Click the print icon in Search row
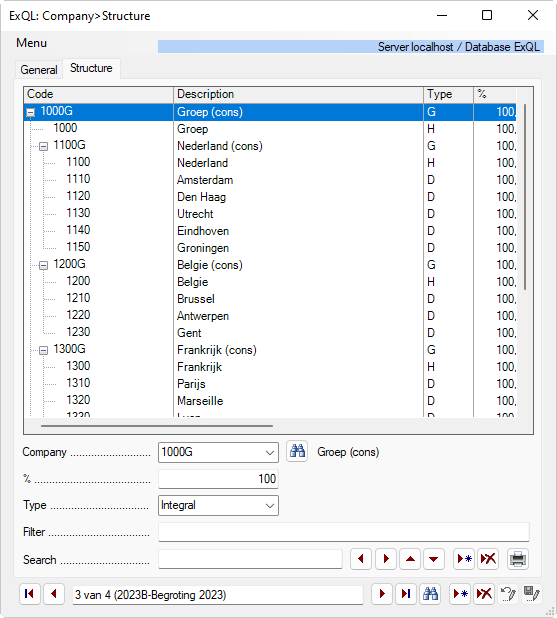Image resolution: width=557 pixels, height=618 pixels. coord(518,559)
